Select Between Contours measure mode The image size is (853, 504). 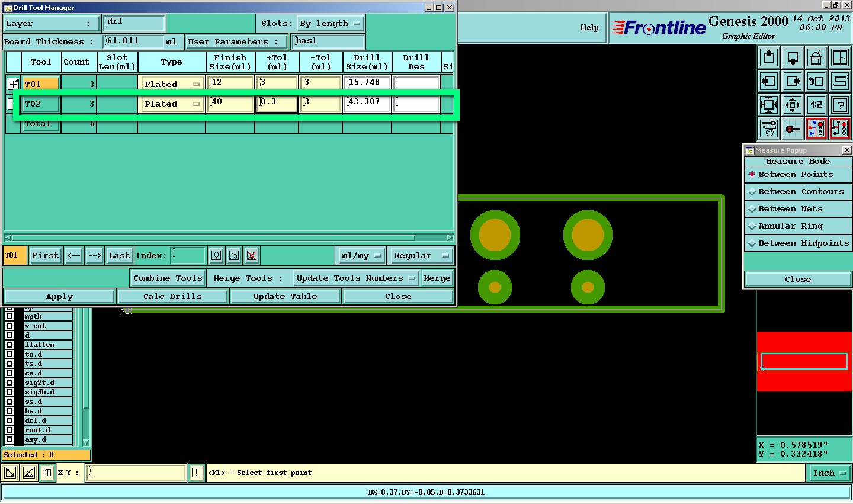[x=798, y=192]
